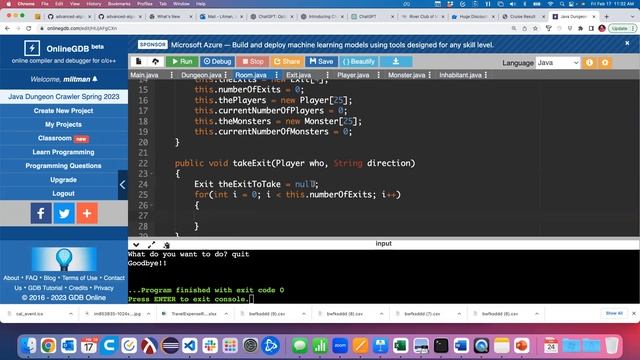Click the browser address bar
Viewport: 640px width, 360px height.
coord(273,28)
